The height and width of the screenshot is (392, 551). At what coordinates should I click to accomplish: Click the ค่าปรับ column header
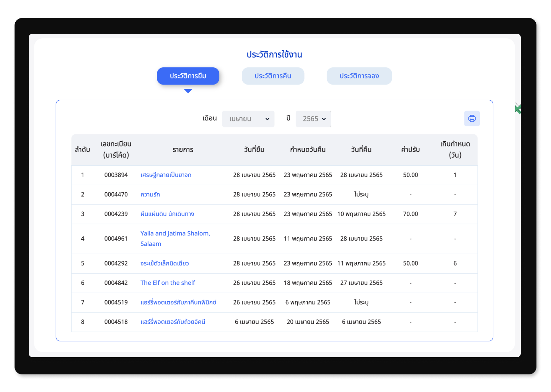(411, 150)
